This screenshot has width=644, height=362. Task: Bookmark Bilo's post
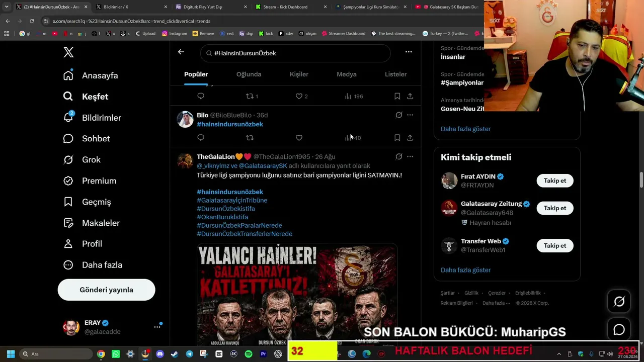397,138
